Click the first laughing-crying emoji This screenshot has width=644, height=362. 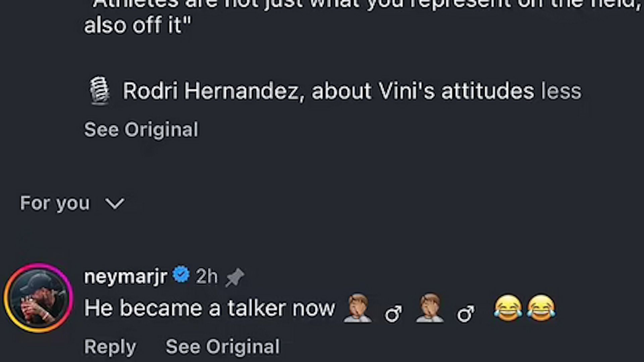coord(508,308)
